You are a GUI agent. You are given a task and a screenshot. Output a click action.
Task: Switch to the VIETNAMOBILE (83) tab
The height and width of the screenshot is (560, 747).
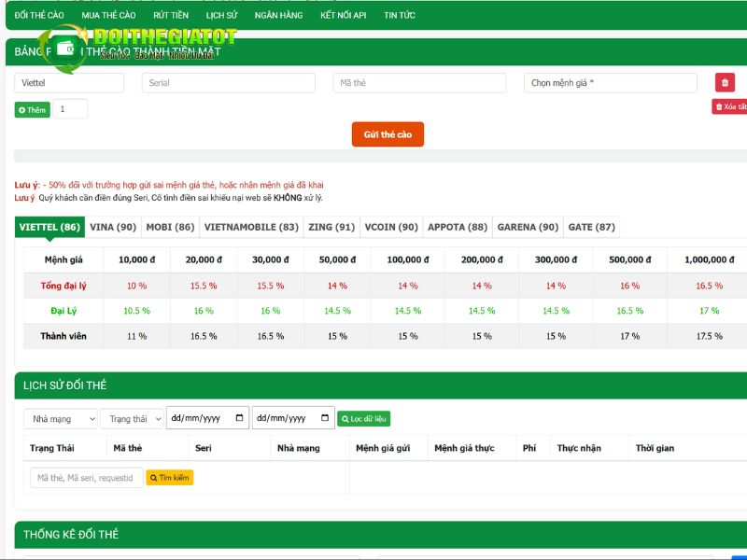(x=251, y=227)
